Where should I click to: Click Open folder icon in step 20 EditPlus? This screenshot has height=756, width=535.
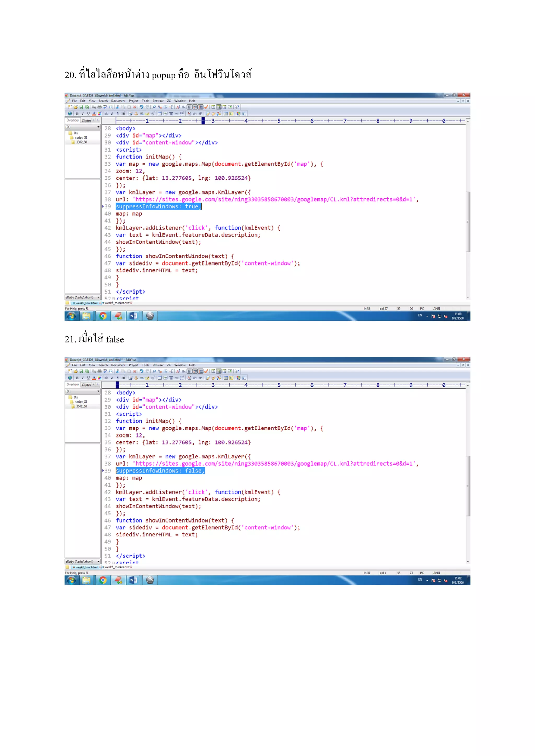pos(76,107)
